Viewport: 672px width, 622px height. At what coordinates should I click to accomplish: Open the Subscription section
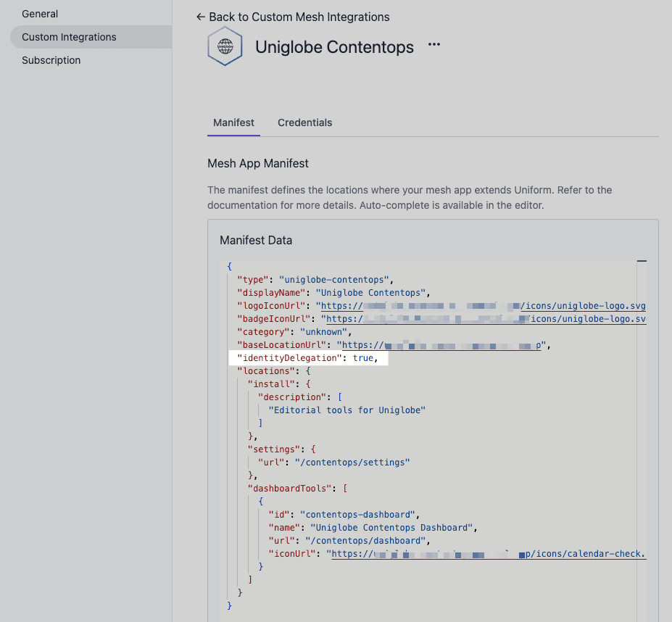(x=51, y=60)
